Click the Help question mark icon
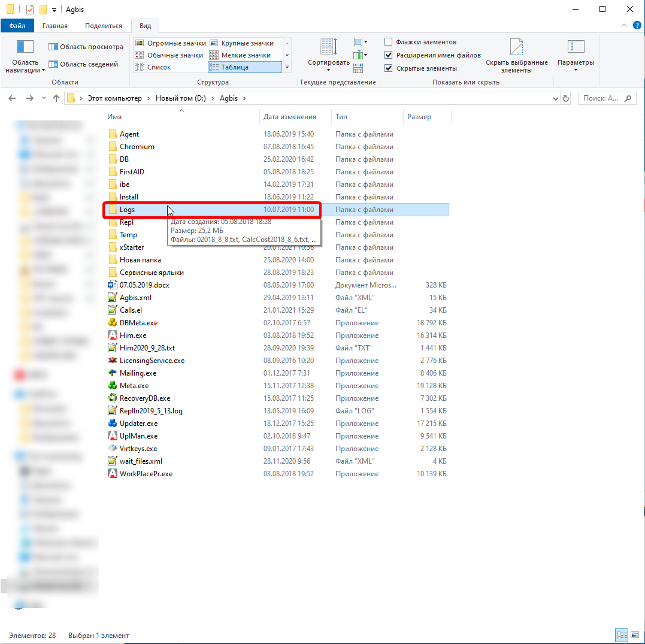The height and width of the screenshot is (644, 645). [x=637, y=26]
